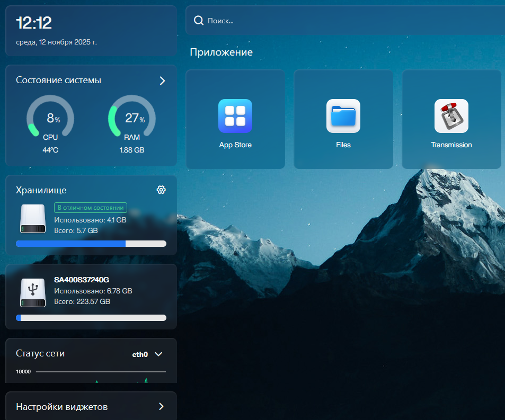Click the 12:12 clock display
Screen dimensions: 505x420
click(34, 23)
